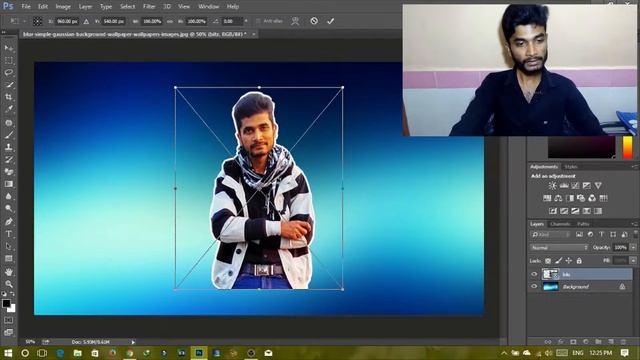The image size is (640, 360).
Task: Delete layer using trash icon
Action: pos(623,341)
